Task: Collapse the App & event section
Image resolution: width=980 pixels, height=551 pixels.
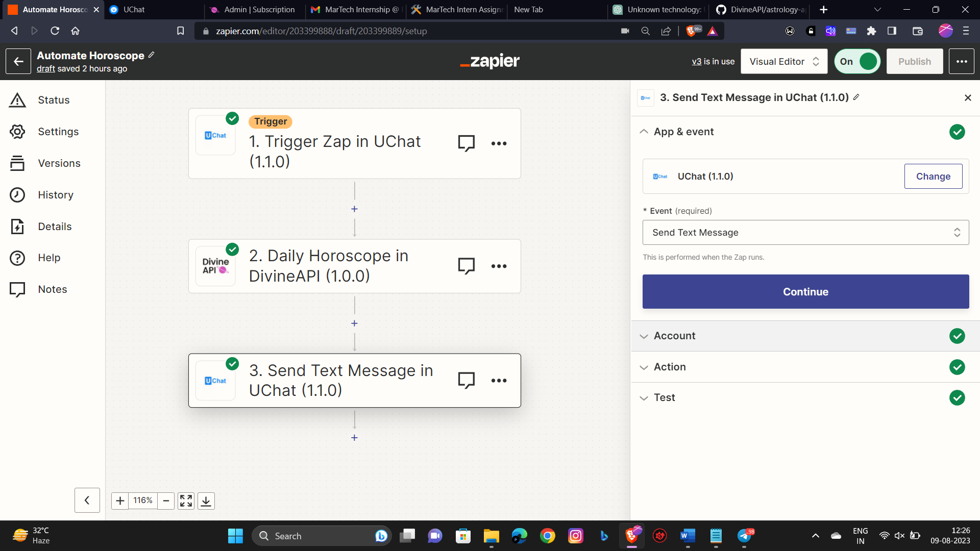Action: pyautogui.click(x=644, y=131)
